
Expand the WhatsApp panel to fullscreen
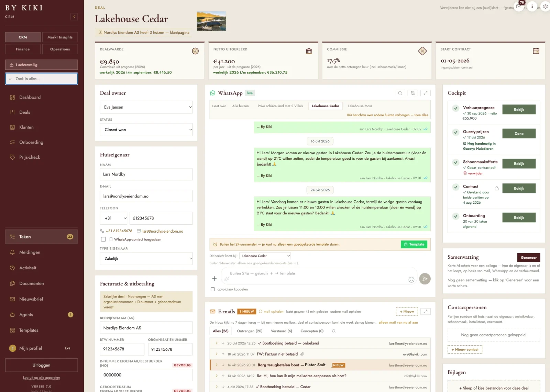pyautogui.click(x=426, y=93)
